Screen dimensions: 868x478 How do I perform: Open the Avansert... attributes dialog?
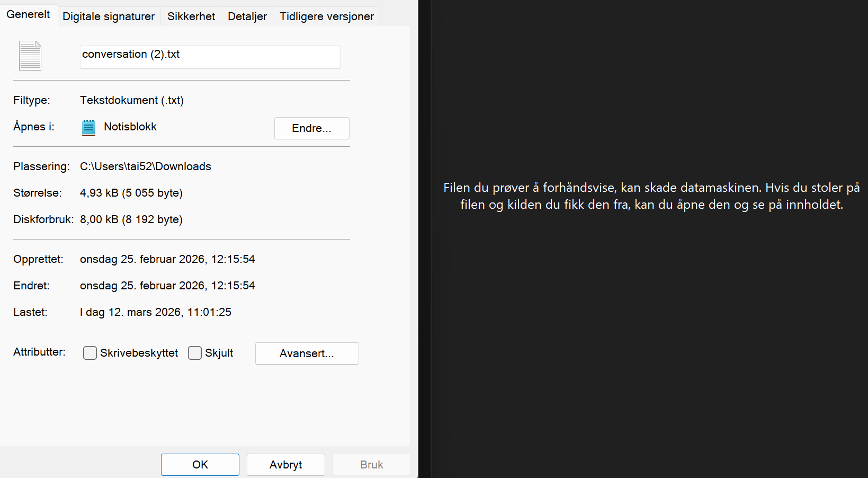(x=307, y=353)
